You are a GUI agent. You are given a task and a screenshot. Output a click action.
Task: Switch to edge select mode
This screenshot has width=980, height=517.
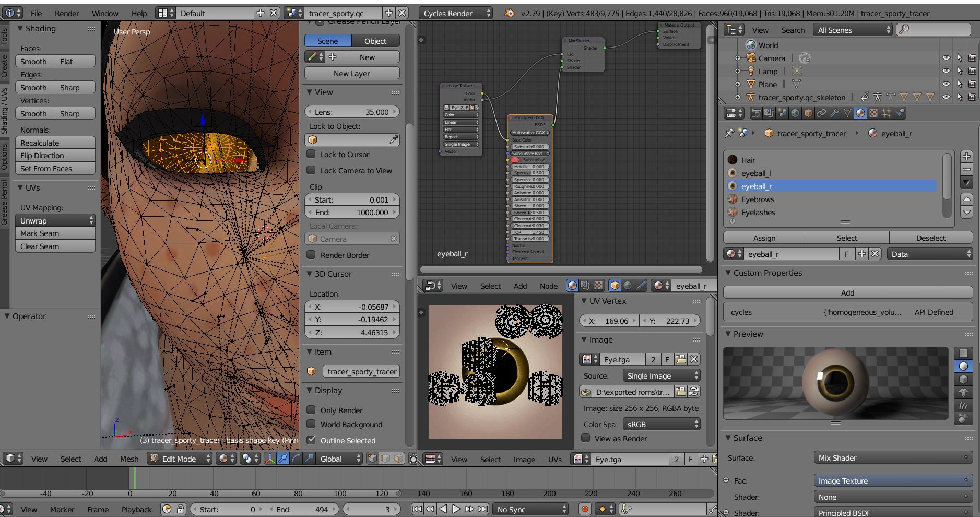point(385,459)
